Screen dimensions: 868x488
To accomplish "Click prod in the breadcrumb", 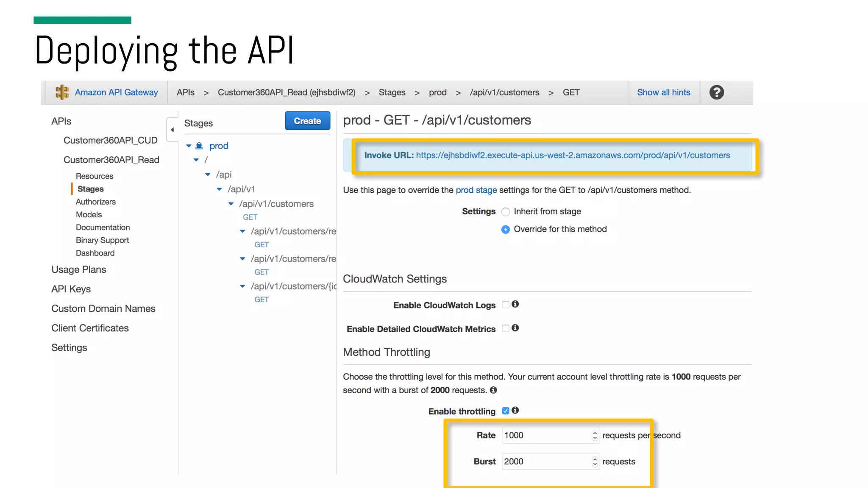I will pos(438,92).
